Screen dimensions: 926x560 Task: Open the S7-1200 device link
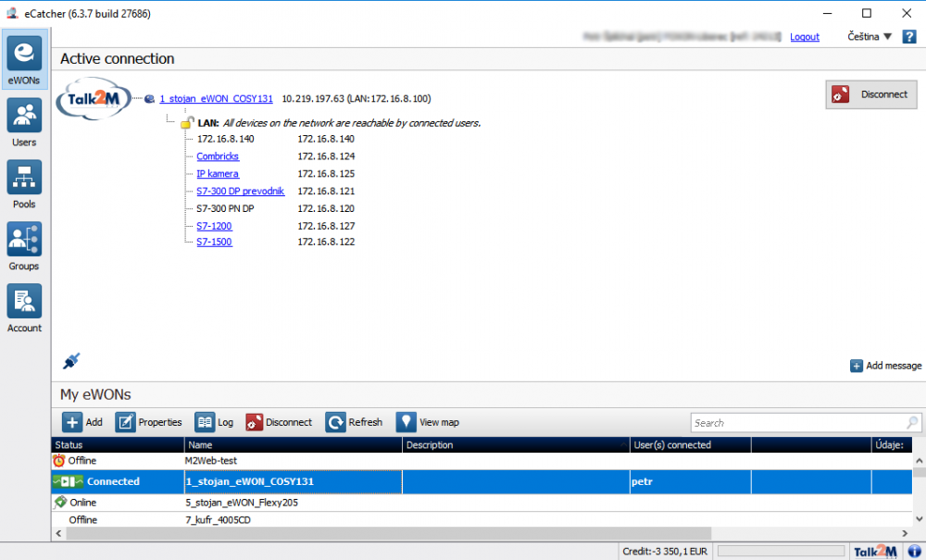215,226
